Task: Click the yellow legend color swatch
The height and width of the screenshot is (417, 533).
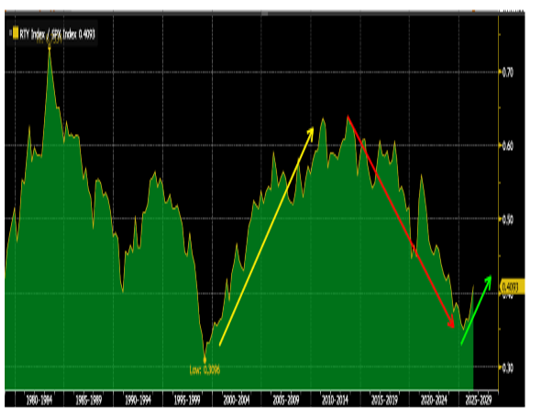Action: click(15, 33)
